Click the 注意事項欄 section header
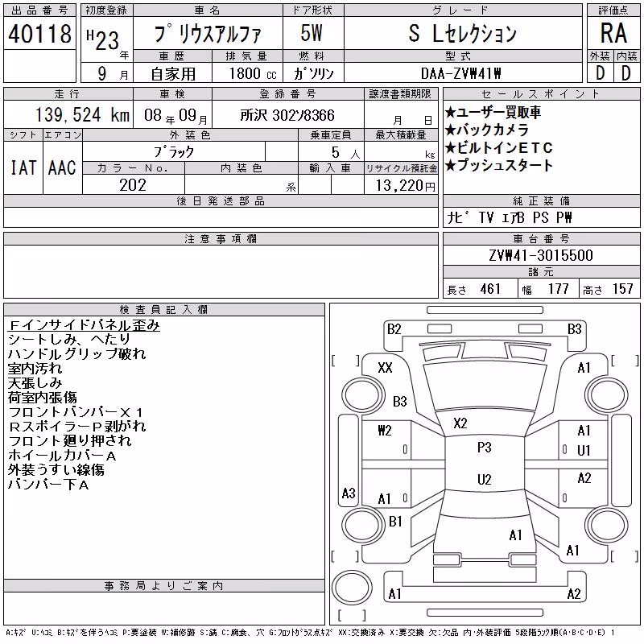The width and height of the screenshot is (644, 644). click(221, 238)
